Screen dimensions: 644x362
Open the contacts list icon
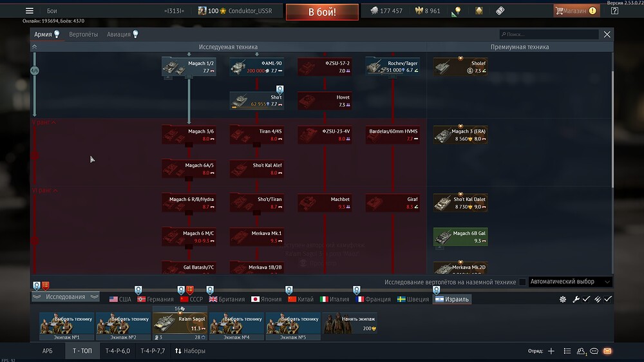582,351
